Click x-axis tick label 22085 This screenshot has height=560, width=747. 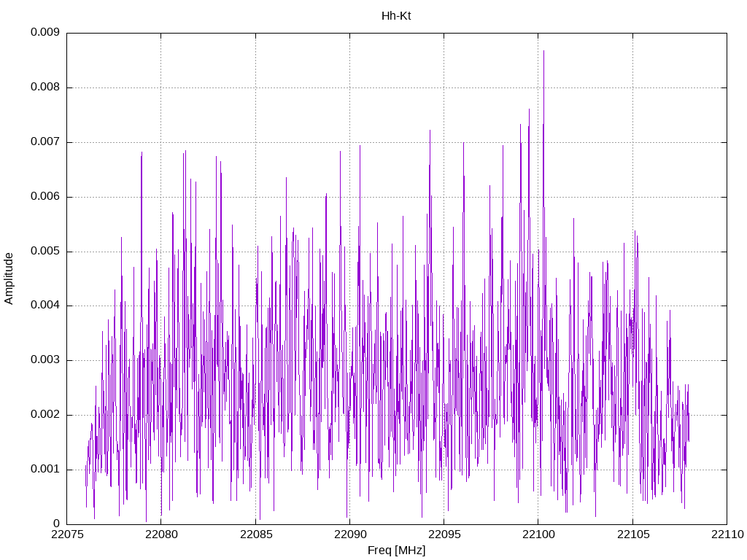[256, 534]
